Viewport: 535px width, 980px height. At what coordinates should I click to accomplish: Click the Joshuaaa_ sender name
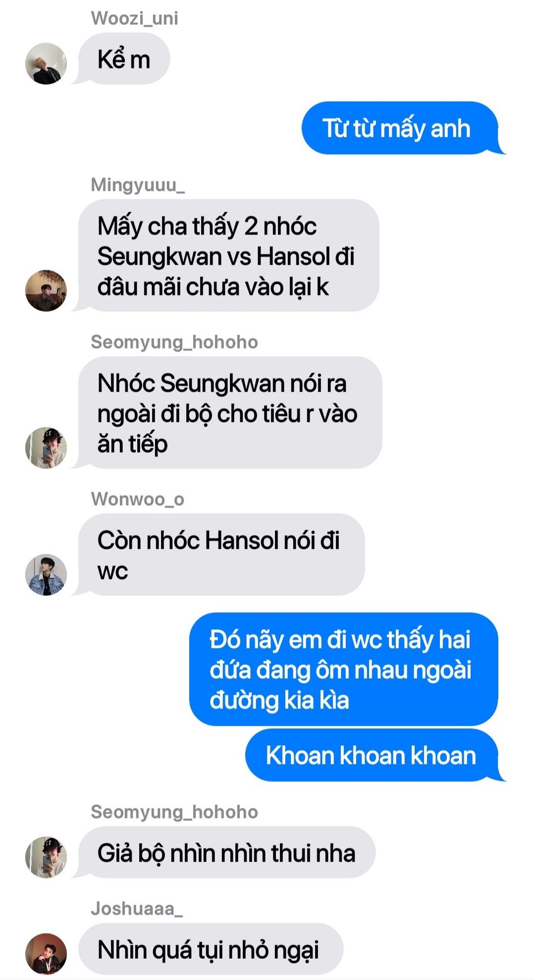[x=137, y=909]
